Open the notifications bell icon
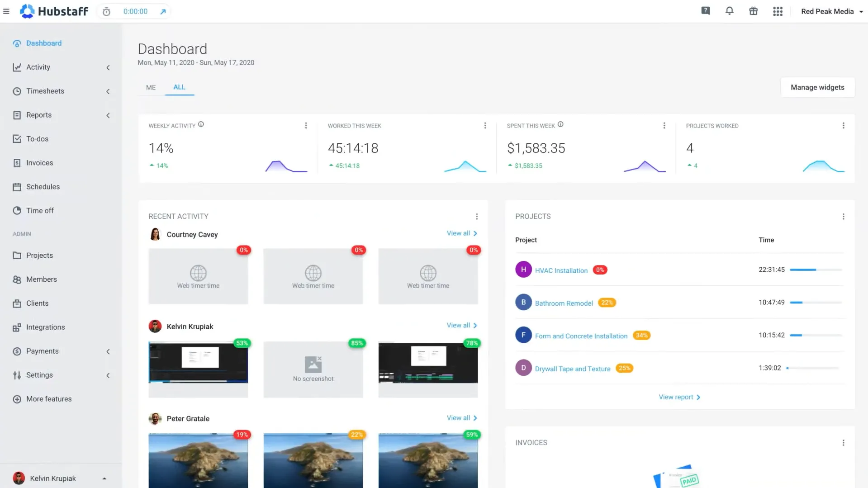 coord(729,11)
